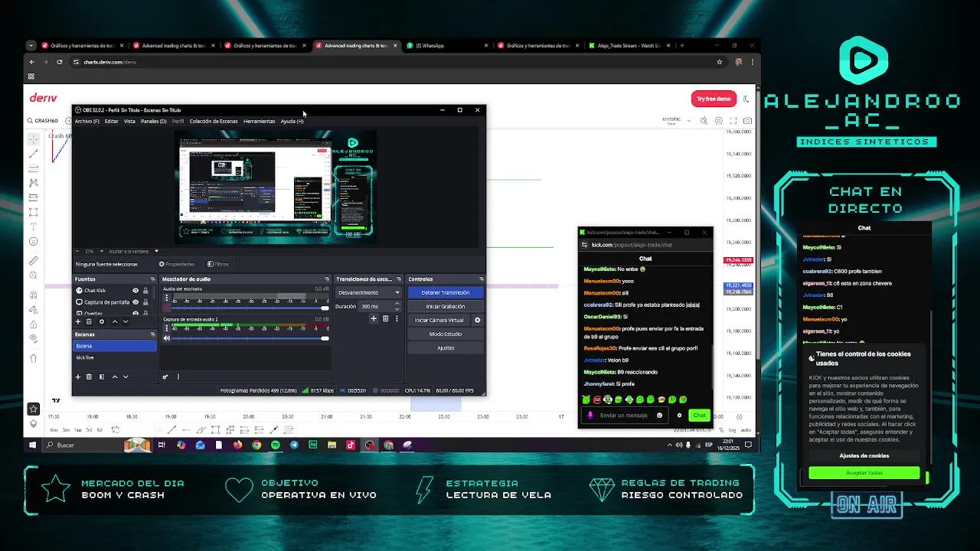
Task: Switch to WhatsApp browser tab
Action: point(448,45)
